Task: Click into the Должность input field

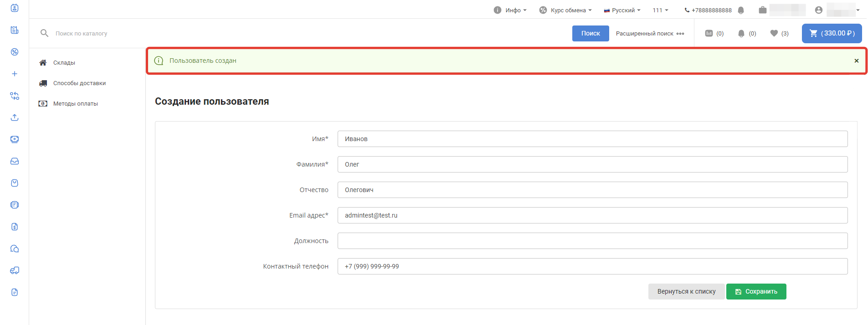Action: click(592, 241)
